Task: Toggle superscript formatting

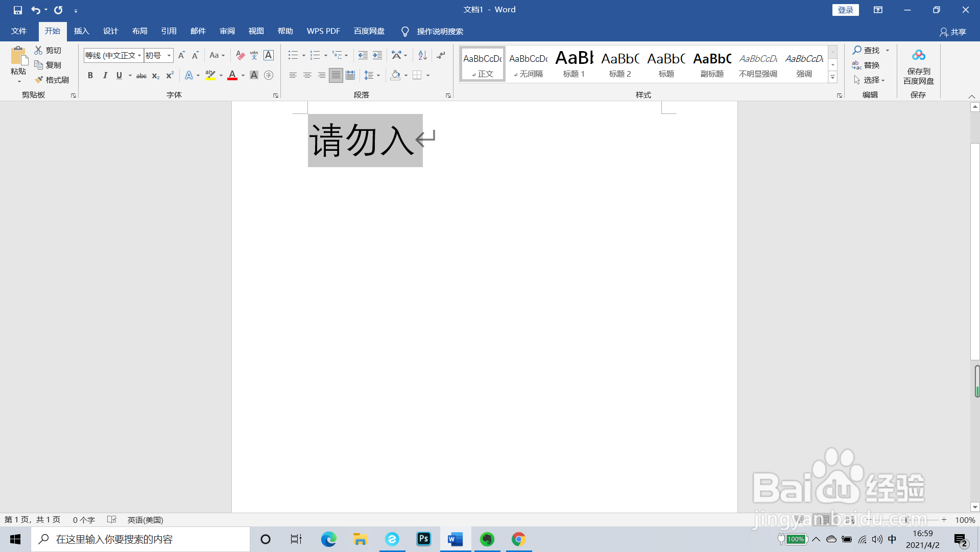Action: [170, 75]
